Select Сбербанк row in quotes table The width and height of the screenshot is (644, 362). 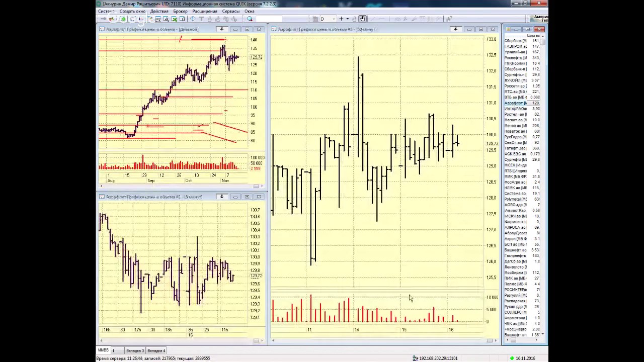(x=522, y=41)
